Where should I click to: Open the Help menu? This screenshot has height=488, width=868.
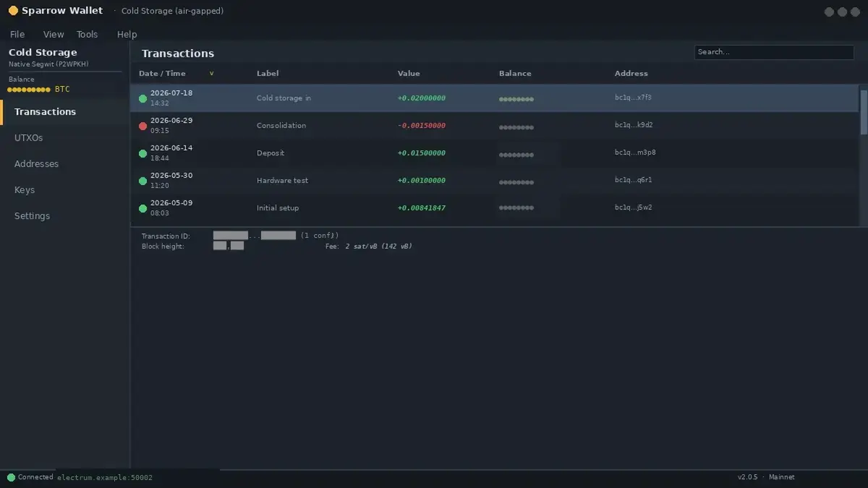pos(127,34)
